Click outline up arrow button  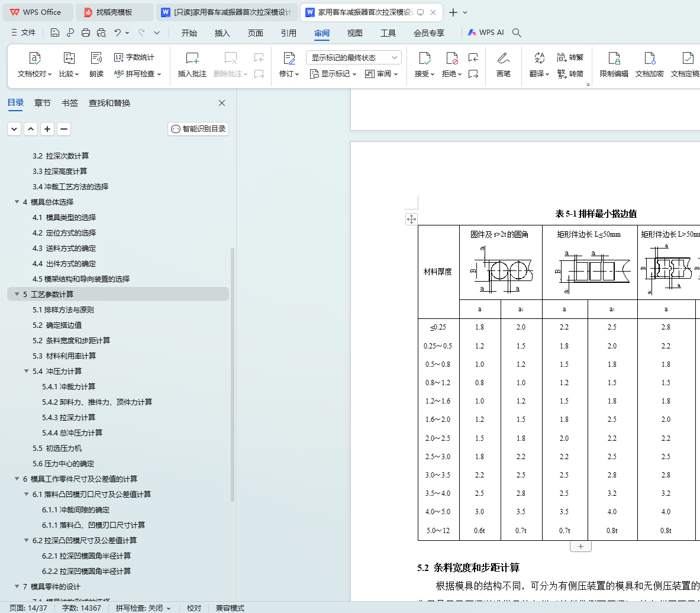point(31,129)
